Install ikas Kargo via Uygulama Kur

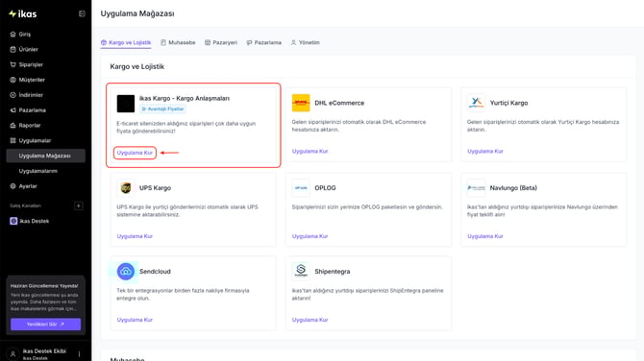[135, 153]
